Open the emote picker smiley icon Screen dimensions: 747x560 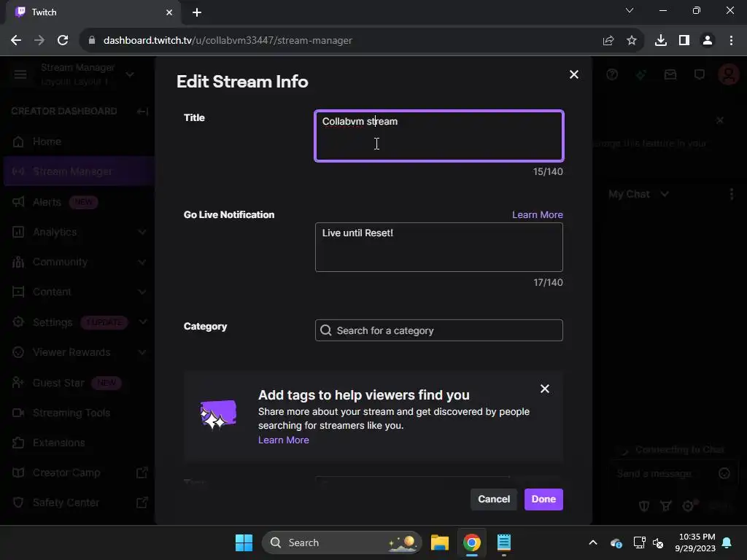724,473
